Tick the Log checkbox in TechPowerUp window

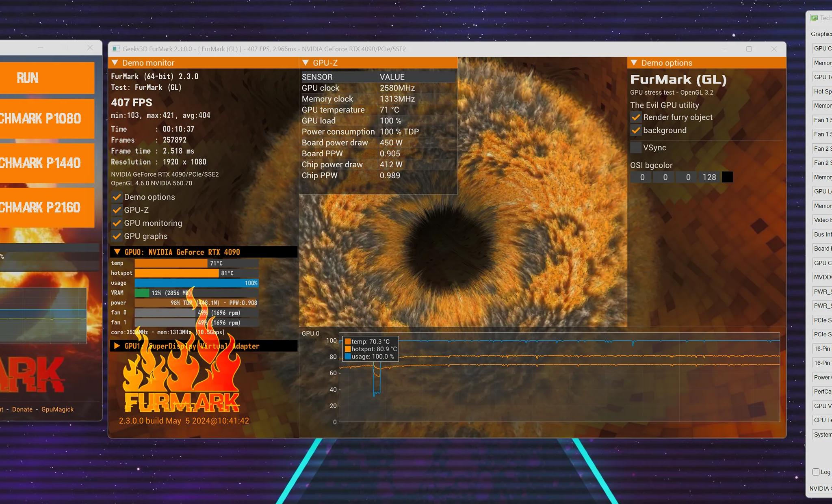pos(816,472)
